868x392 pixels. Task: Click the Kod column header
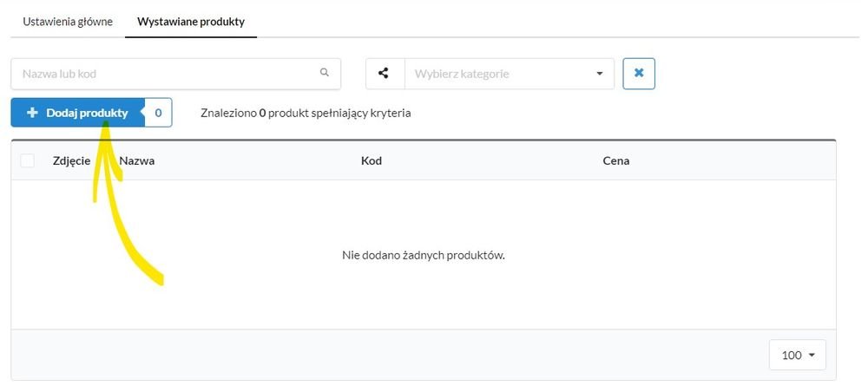click(372, 161)
